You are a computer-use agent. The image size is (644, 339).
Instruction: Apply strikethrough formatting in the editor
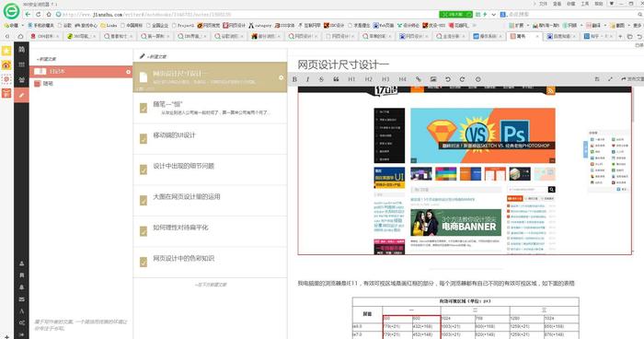coord(321,79)
